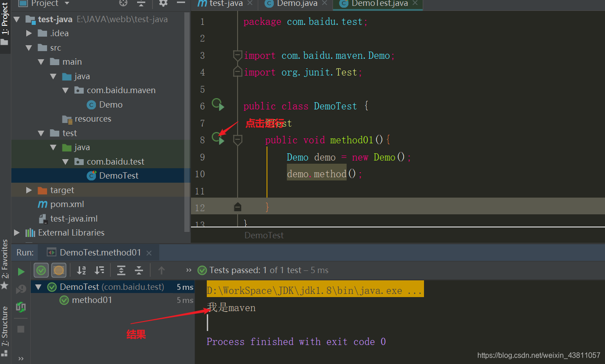Collapse DemoTest node in test results
This screenshot has width=605, height=364.
click(x=38, y=287)
